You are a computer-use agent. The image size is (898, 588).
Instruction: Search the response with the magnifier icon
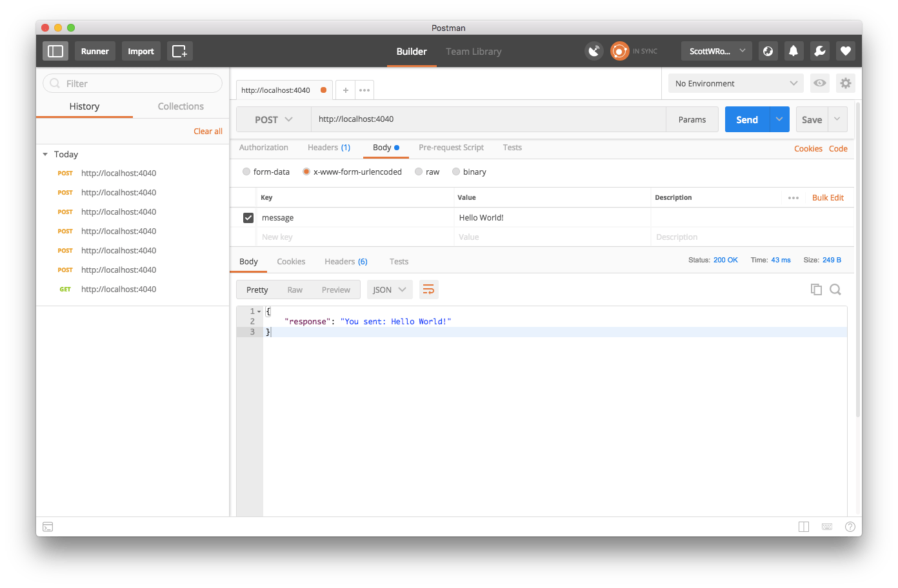coord(835,289)
